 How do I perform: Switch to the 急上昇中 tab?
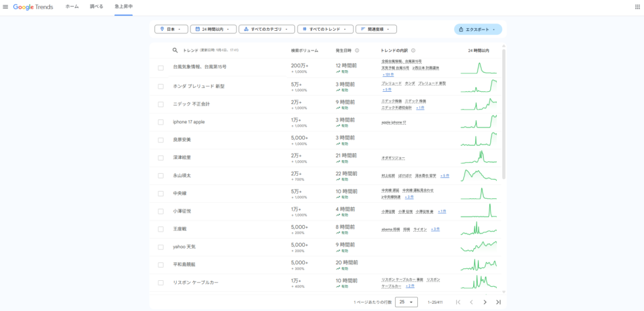pyautogui.click(x=124, y=7)
